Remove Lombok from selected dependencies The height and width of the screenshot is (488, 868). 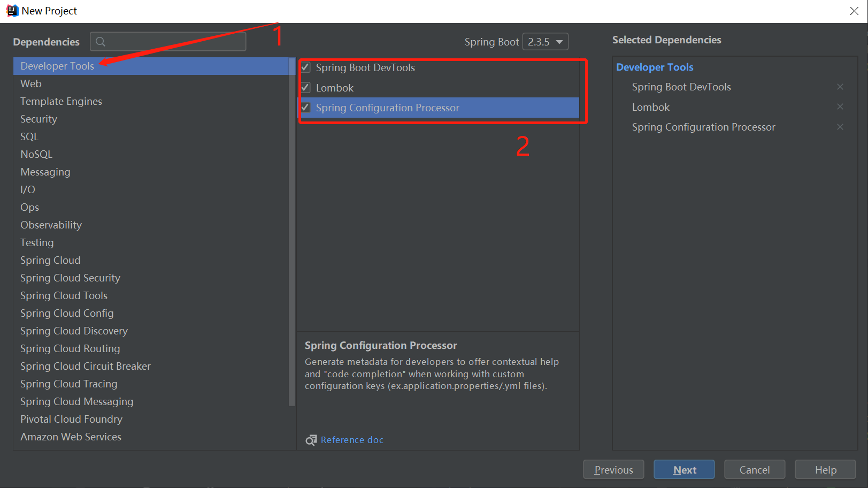tap(840, 107)
